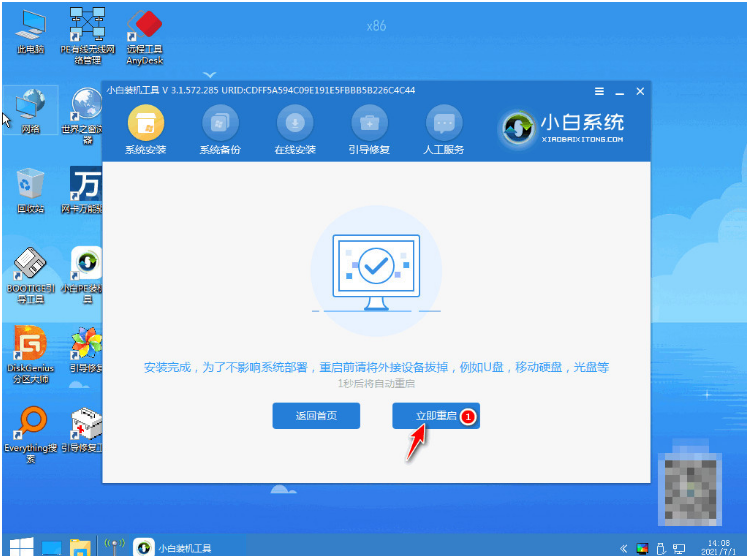The height and width of the screenshot is (556, 747).
Task: Go to 人工服务 tab
Action: coord(444,130)
